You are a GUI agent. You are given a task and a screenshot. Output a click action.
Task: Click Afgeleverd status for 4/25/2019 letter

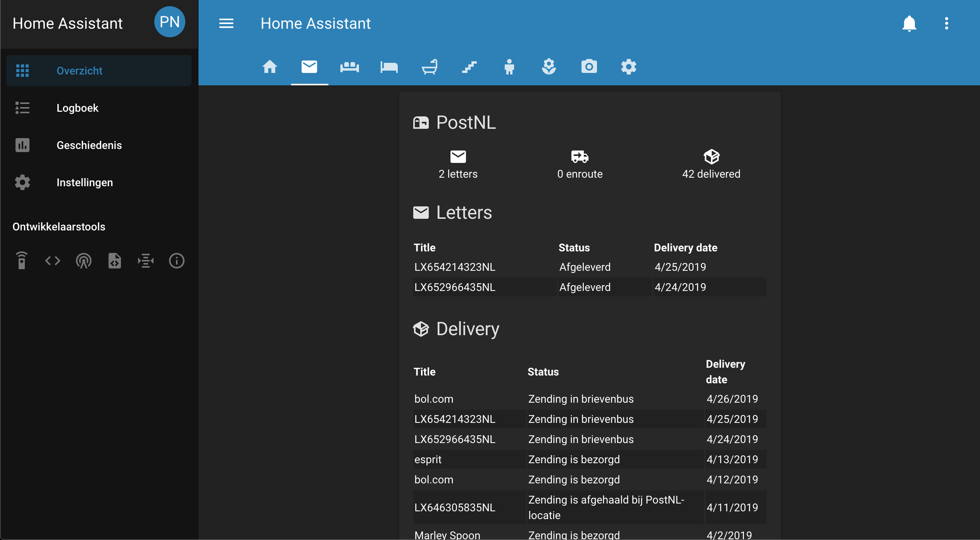click(585, 267)
